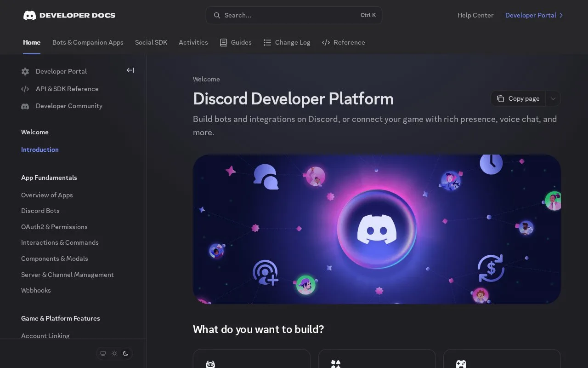Select the robot icon card under What to build
Viewport: 588px width, 368px height.
[252, 359]
